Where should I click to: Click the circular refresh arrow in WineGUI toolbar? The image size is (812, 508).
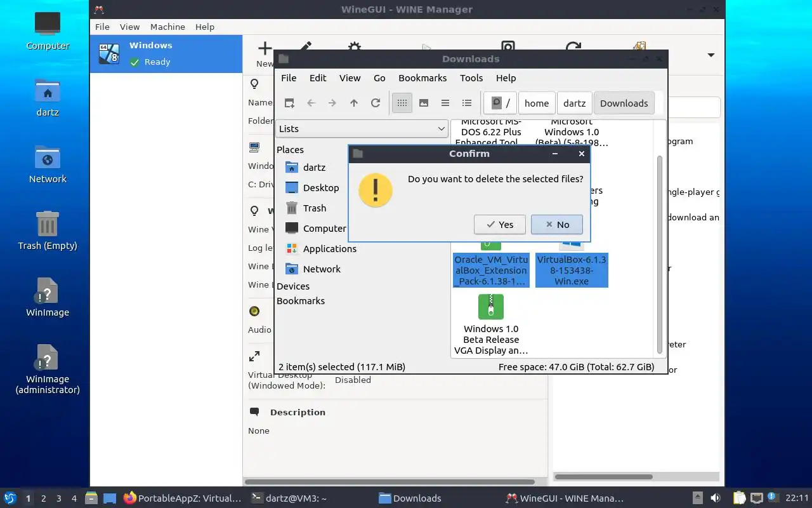pyautogui.click(x=573, y=47)
